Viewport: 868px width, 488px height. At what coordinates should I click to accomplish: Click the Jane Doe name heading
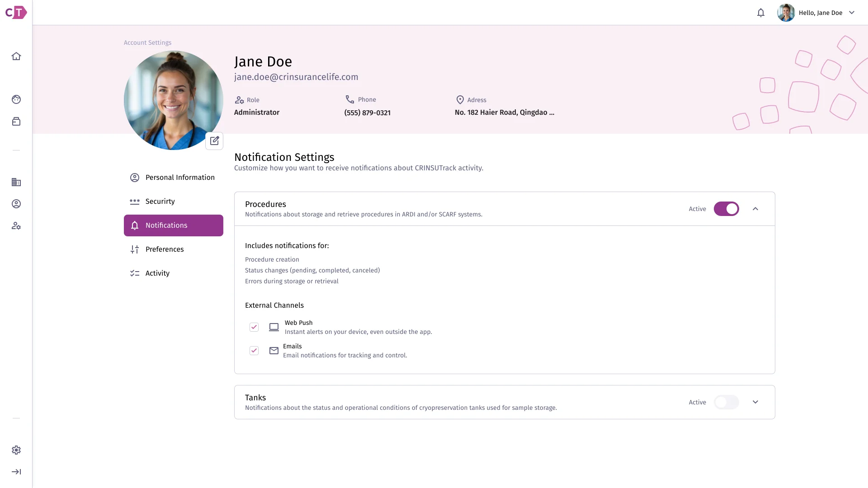[263, 61]
